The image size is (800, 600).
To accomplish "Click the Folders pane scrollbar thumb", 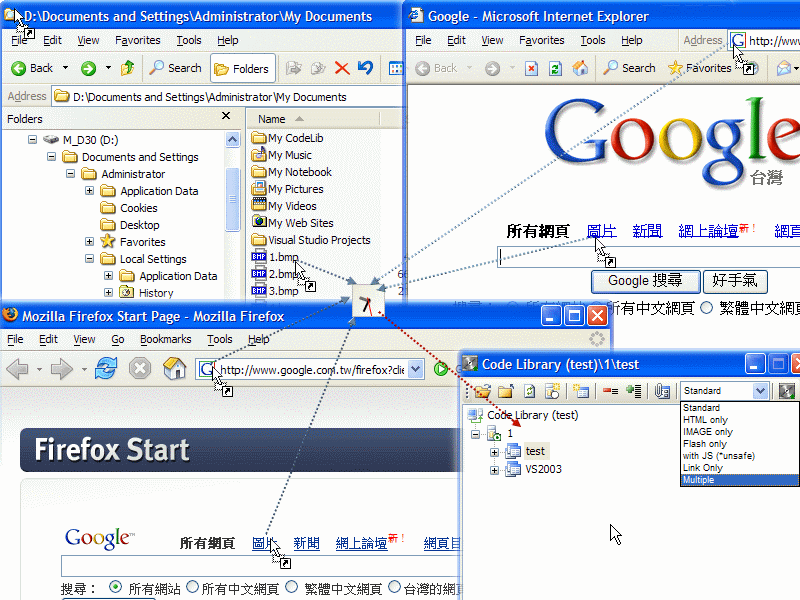I will click(x=233, y=198).
